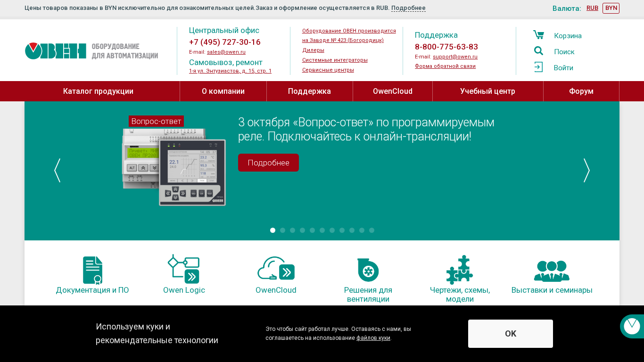Open the Решения для вентиляции text link
The height and width of the screenshot is (362, 644).
tap(368, 294)
